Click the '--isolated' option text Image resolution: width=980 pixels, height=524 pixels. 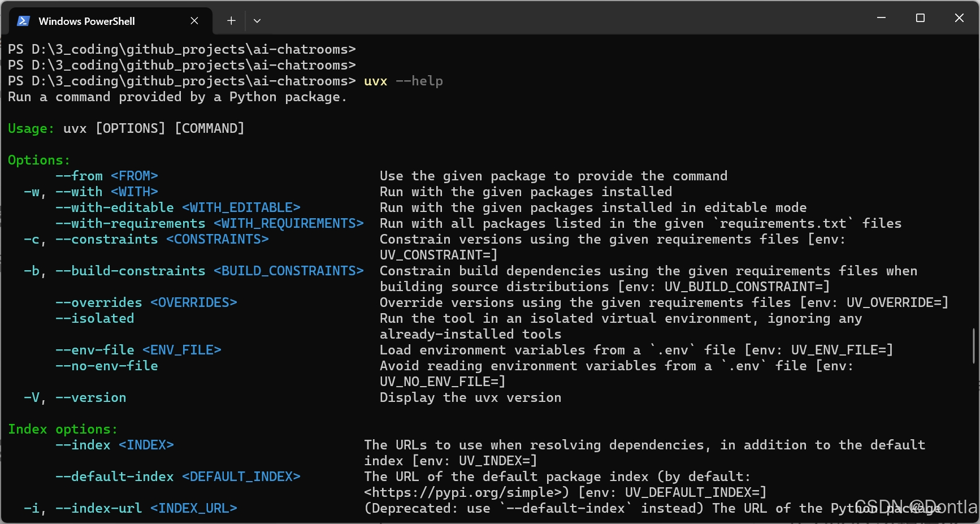pos(94,318)
